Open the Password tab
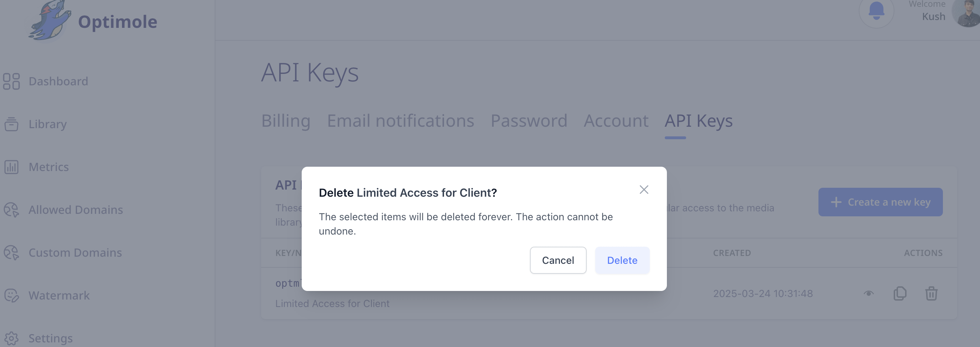 coord(529,121)
